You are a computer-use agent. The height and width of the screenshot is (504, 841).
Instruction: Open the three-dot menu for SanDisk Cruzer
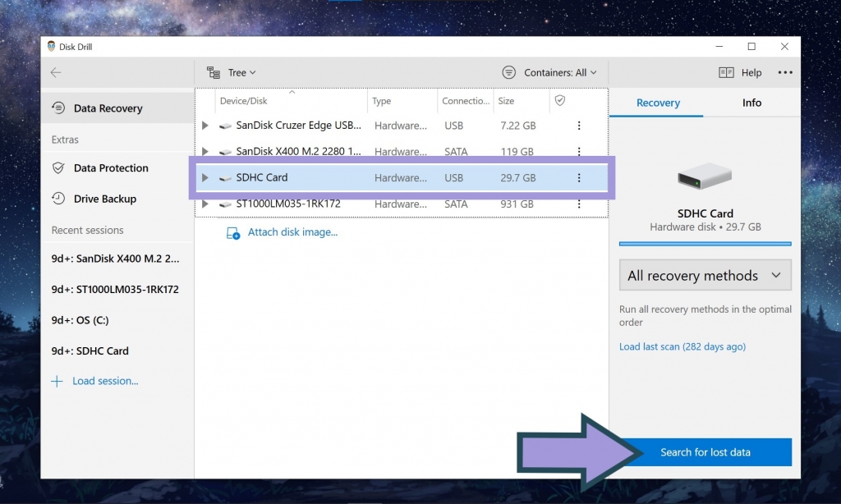coord(579,126)
